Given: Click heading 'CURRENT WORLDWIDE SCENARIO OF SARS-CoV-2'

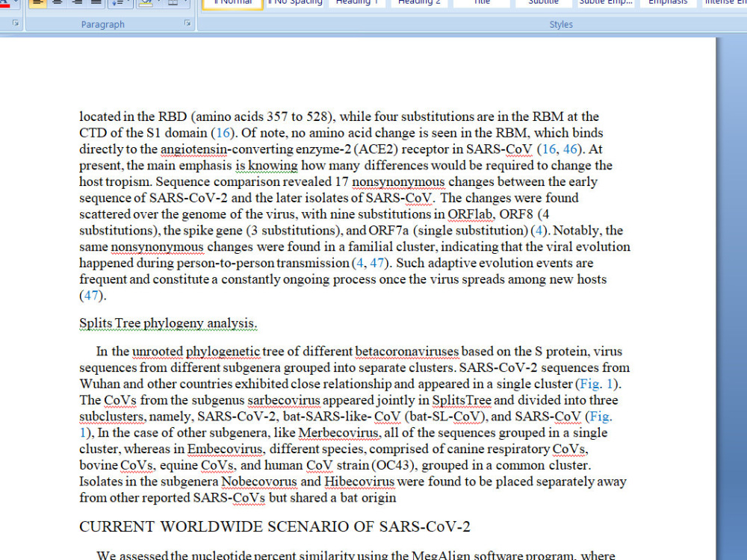Looking at the screenshot, I should tap(274, 526).
